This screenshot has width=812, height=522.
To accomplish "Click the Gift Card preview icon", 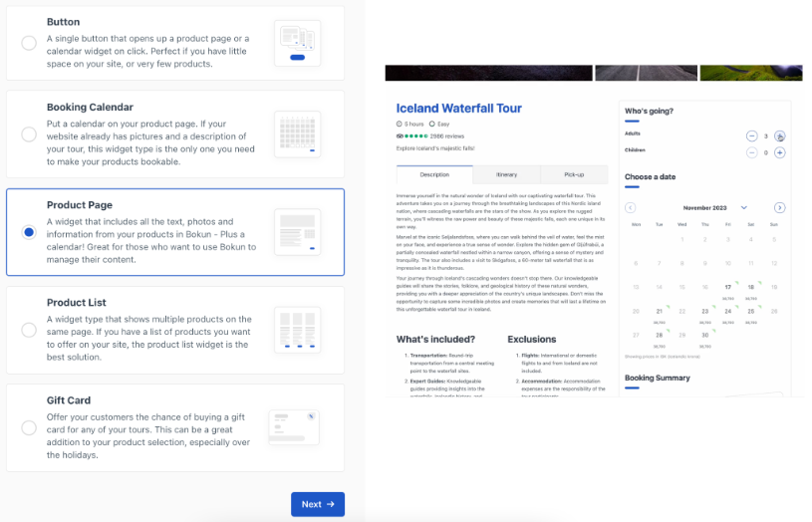I will [x=294, y=427].
